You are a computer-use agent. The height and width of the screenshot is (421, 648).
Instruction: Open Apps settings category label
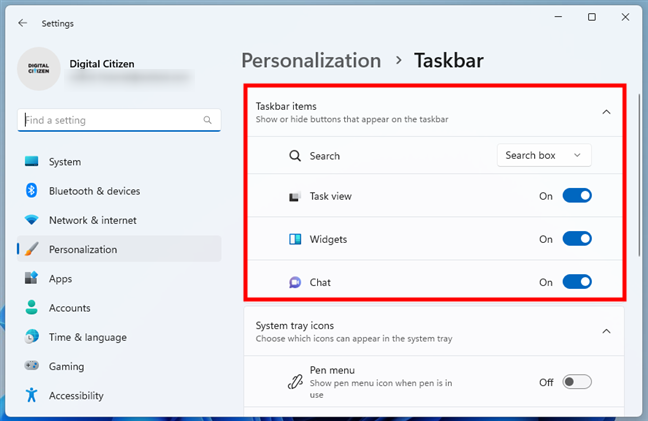pos(60,279)
